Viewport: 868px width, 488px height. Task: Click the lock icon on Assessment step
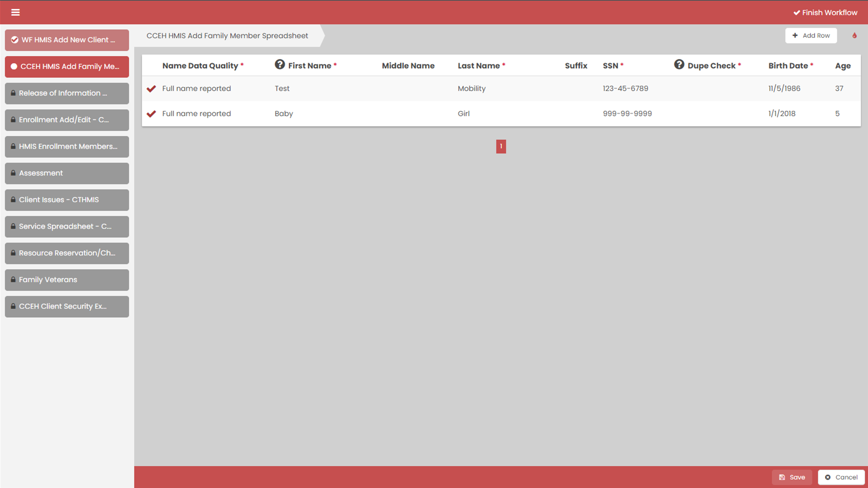point(13,173)
